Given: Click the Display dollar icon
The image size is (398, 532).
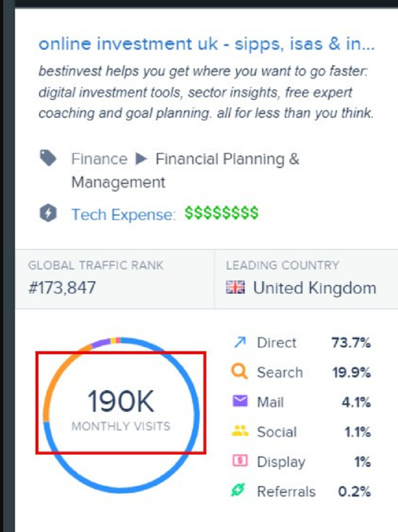Looking at the screenshot, I should pyautogui.click(x=240, y=461).
